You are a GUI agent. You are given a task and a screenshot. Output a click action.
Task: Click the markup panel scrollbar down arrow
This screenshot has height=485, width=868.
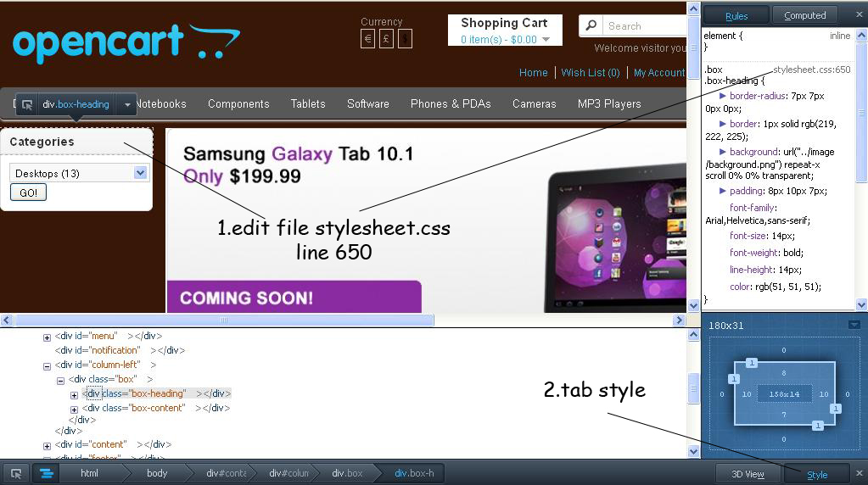693,452
